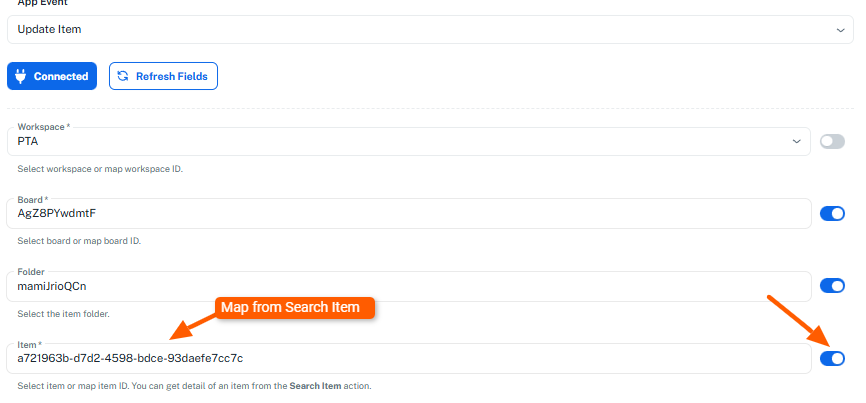Disable the Board map toggle

(832, 213)
